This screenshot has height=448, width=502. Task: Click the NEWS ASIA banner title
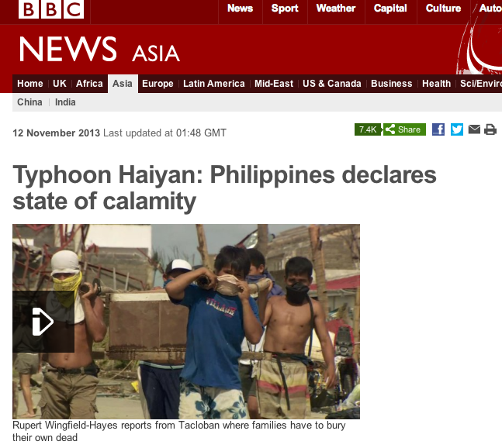[99, 50]
